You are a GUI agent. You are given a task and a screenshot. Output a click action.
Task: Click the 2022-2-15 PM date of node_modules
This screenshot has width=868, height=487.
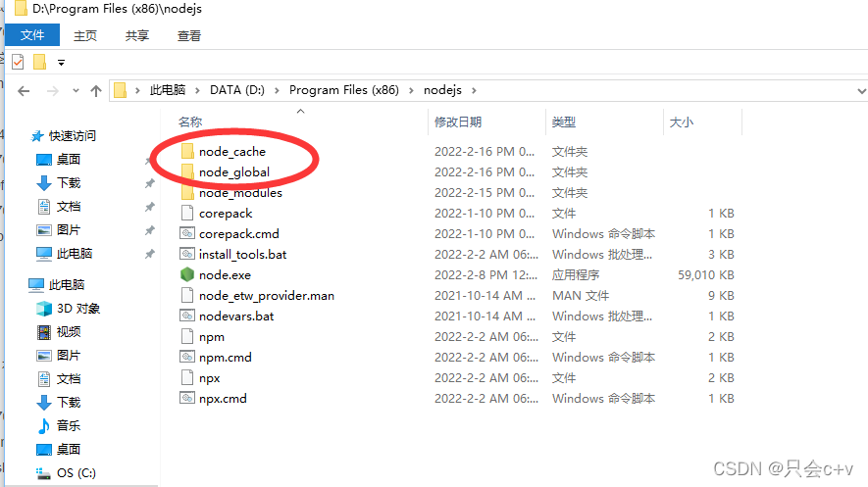click(x=485, y=192)
